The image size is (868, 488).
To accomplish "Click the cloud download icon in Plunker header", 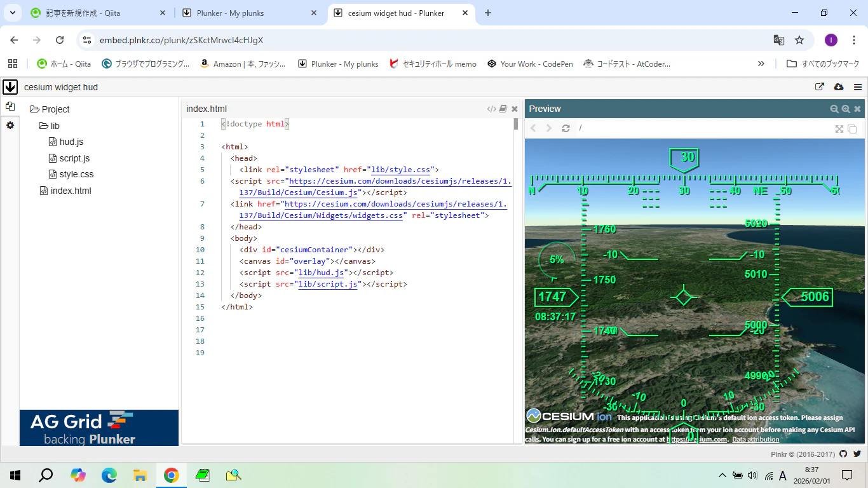I will (x=838, y=87).
